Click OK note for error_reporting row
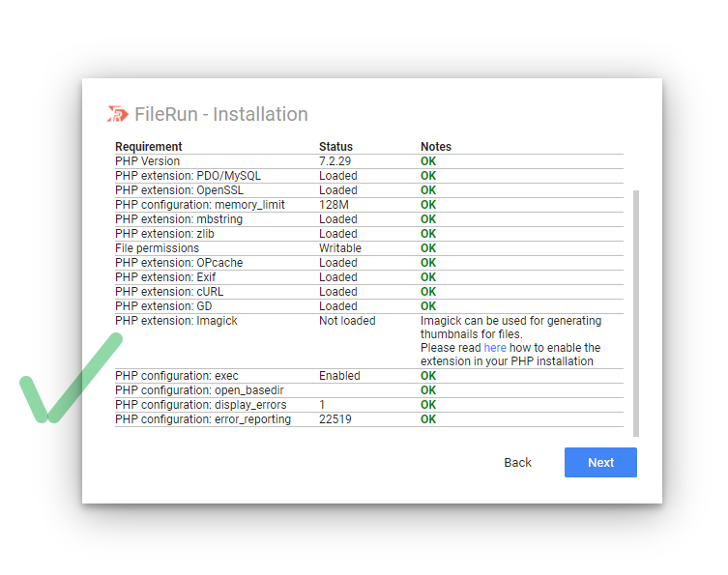The height and width of the screenshot is (575, 728). pyautogui.click(x=428, y=419)
